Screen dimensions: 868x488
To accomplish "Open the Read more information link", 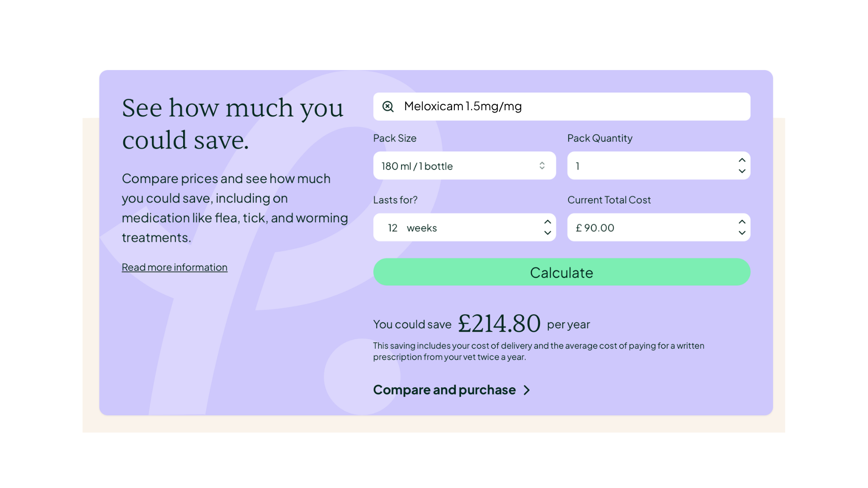I will pyautogui.click(x=175, y=267).
